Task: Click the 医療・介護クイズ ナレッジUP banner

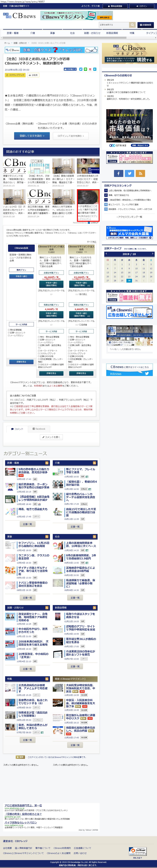Action: click(x=52, y=50)
